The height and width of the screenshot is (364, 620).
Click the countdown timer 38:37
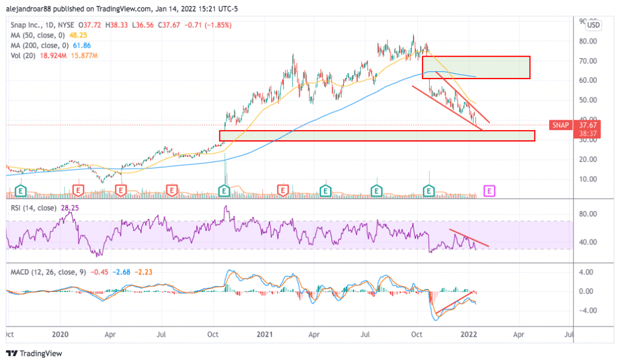coord(588,134)
